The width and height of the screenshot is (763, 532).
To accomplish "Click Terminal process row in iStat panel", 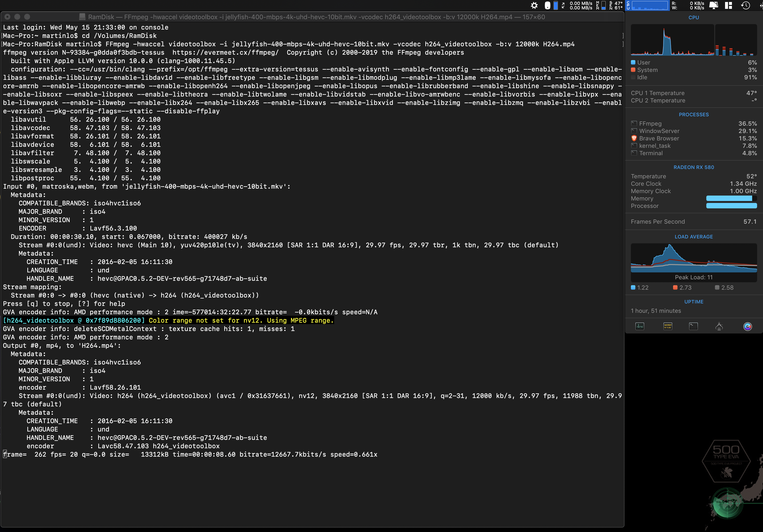I will (694, 153).
